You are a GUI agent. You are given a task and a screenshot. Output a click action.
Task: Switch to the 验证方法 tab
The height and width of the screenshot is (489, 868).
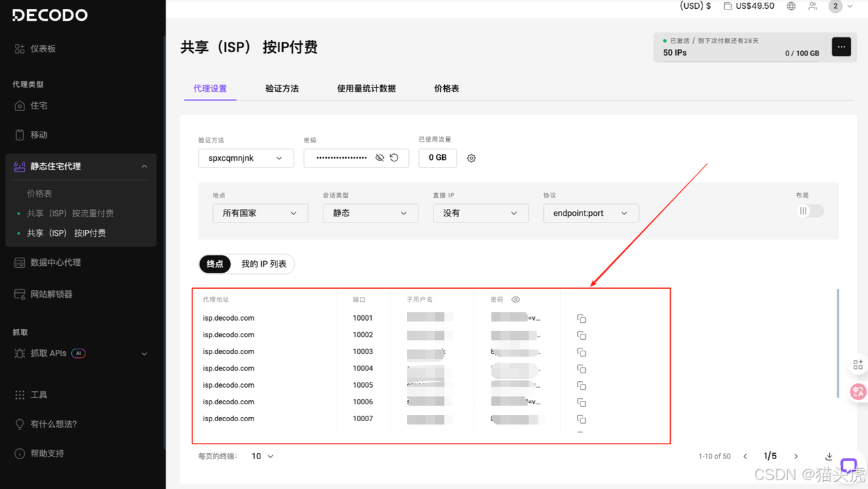[x=283, y=88]
